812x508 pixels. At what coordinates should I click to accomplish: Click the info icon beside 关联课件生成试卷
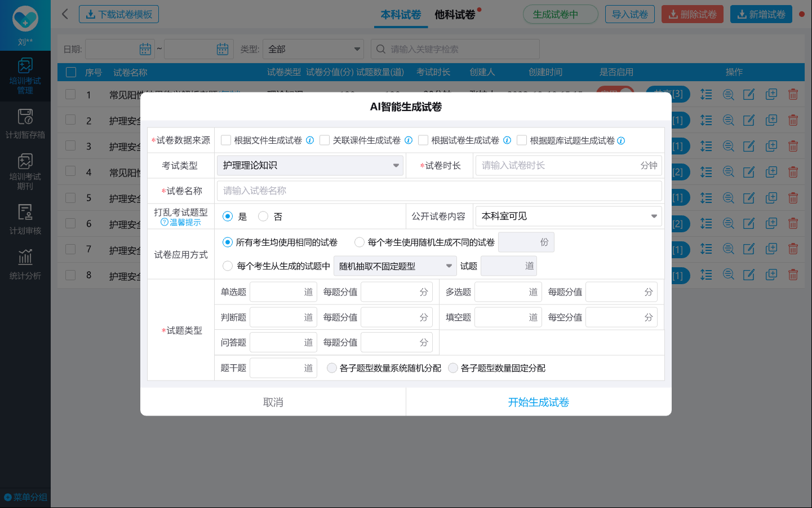(409, 140)
